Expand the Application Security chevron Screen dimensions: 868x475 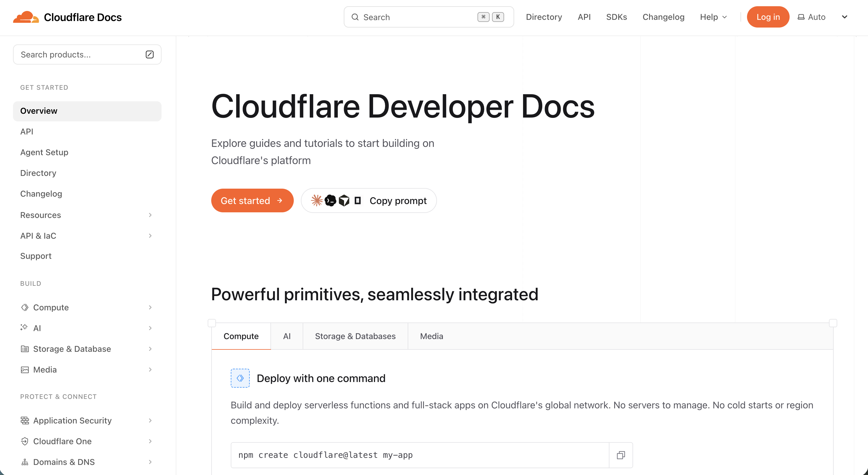coord(150,420)
